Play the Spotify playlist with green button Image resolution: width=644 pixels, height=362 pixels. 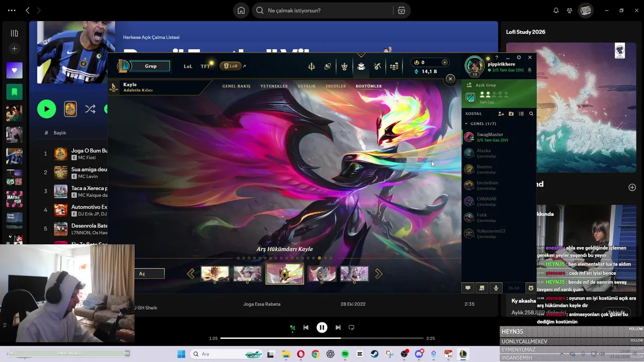pyautogui.click(x=47, y=109)
